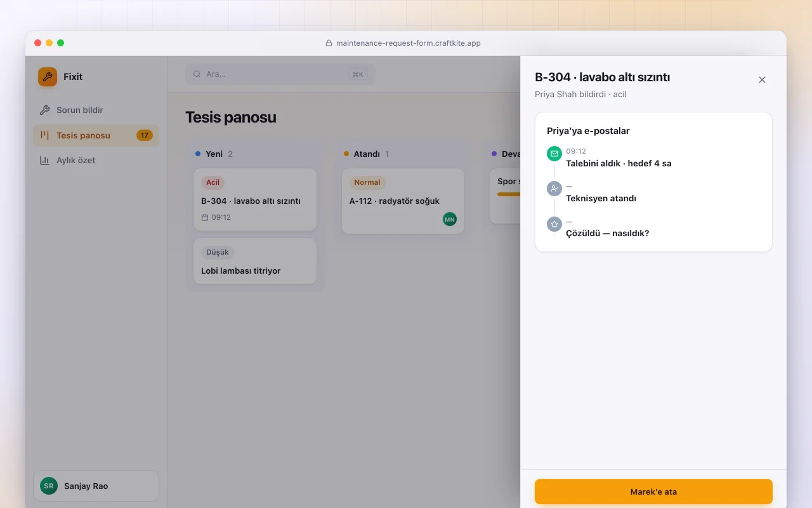Click the Normal priority tag

[x=367, y=182]
